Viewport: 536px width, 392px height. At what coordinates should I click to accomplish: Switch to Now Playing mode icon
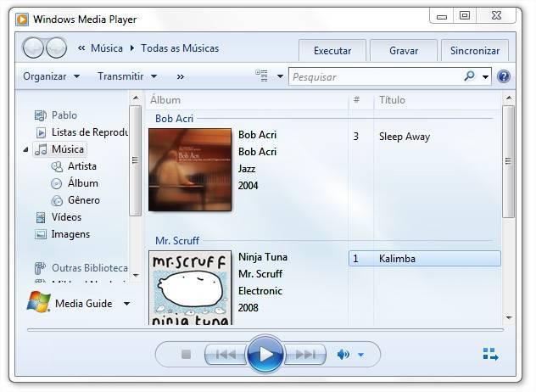click(x=490, y=355)
